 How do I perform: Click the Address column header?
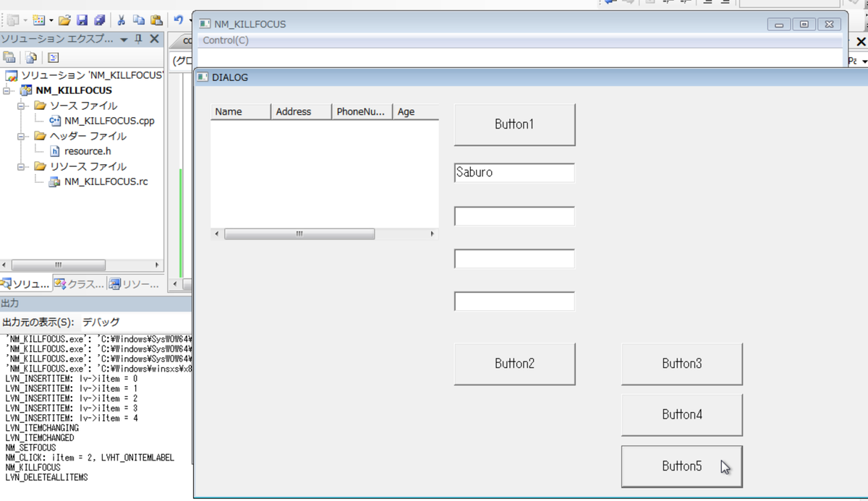click(302, 112)
